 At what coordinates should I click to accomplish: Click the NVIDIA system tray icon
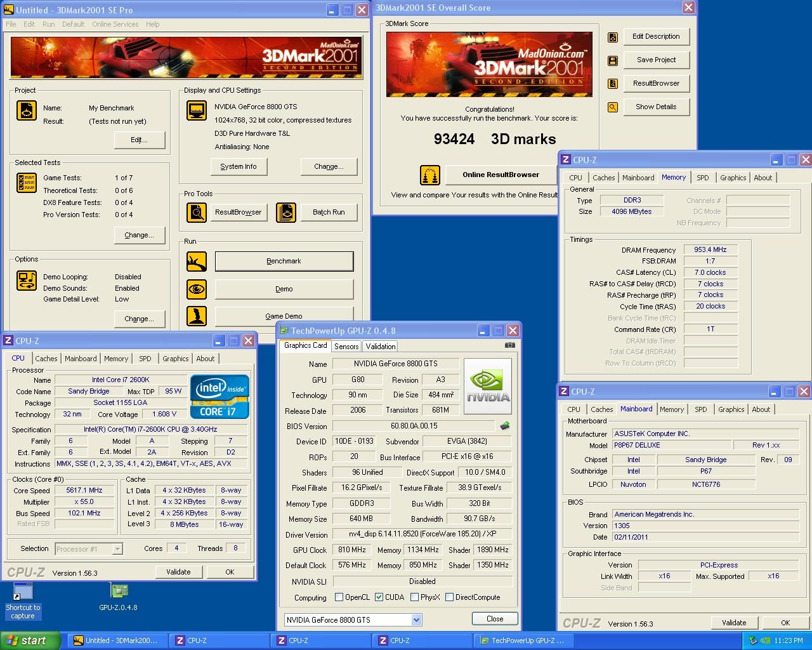pos(766,640)
